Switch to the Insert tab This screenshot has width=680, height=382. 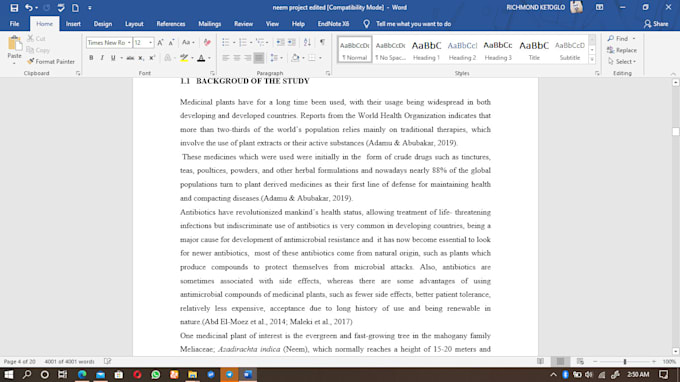tap(73, 24)
